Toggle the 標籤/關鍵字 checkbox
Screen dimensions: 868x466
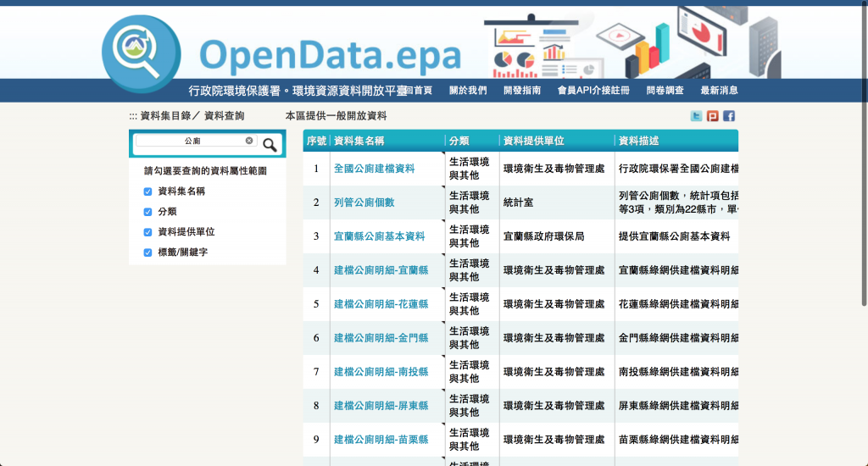coord(147,252)
